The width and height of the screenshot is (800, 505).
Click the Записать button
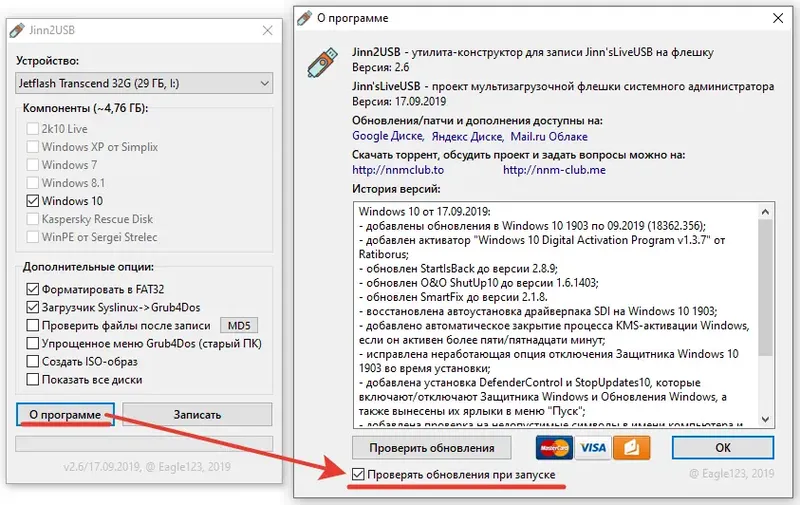click(x=197, y=415)
